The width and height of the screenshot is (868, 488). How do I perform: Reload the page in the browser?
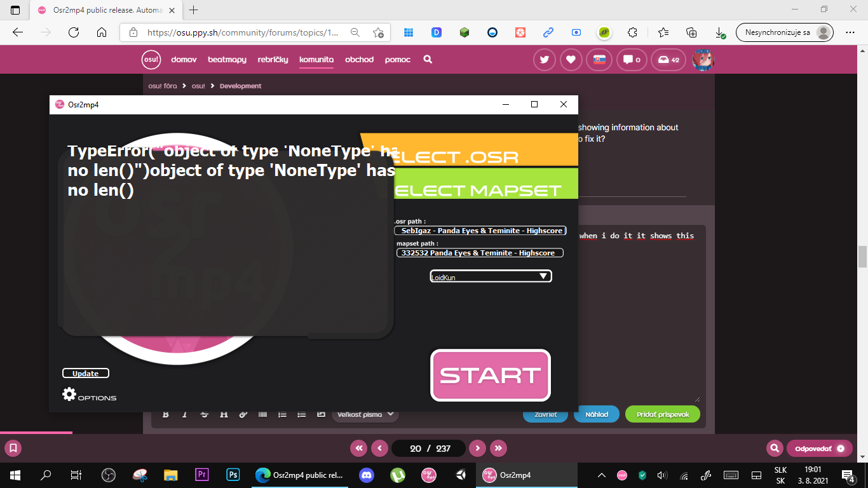pyautogui.click(x=74, y=32)
